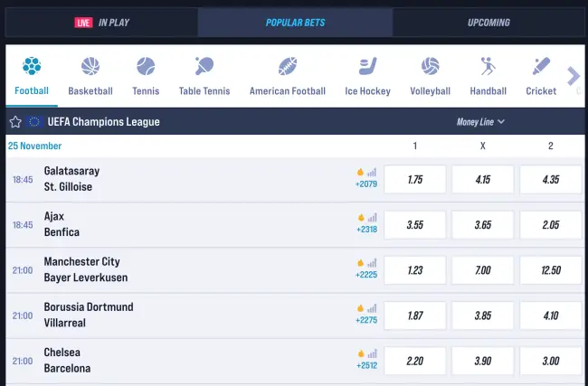Open the Tennis sport category

[x=146, y=67]
